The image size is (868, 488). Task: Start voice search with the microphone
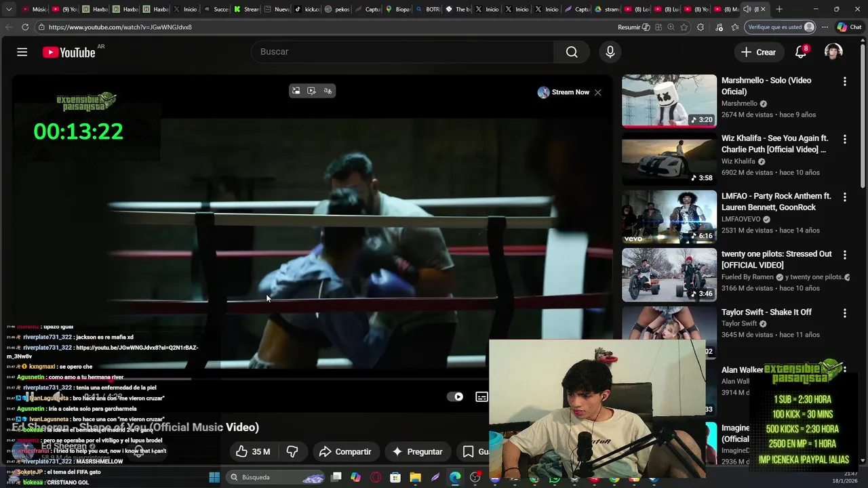coord(610,52)
